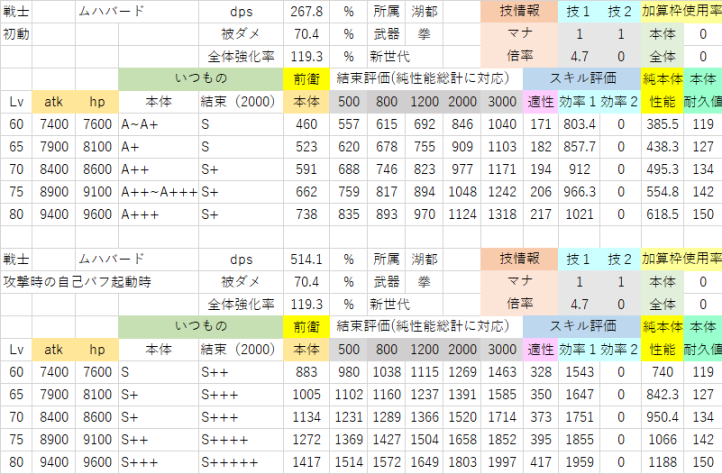Click the 性能 value 495.3
Viewport: 722px width, 474px height.
click(x=662, y=170)
